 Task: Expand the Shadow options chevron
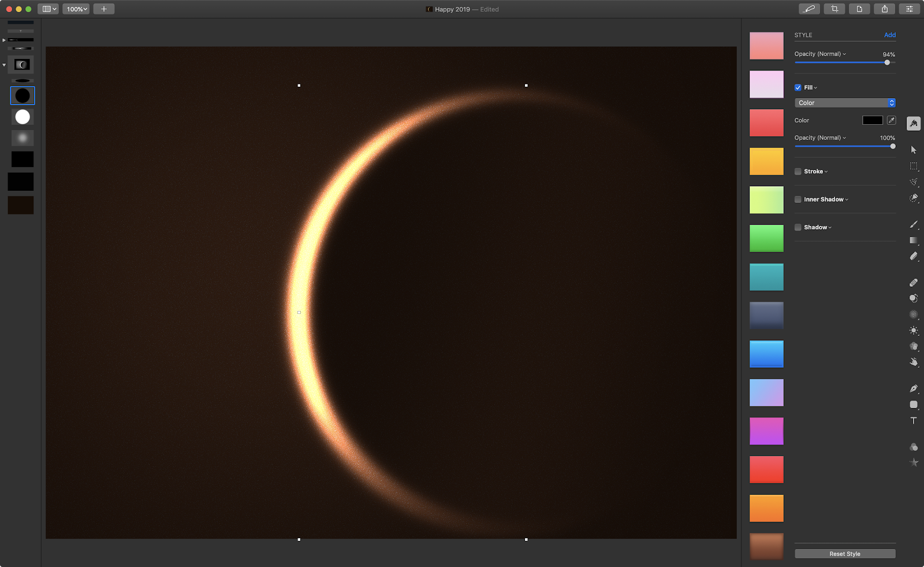pyautogui.click(x=830, y=228)
